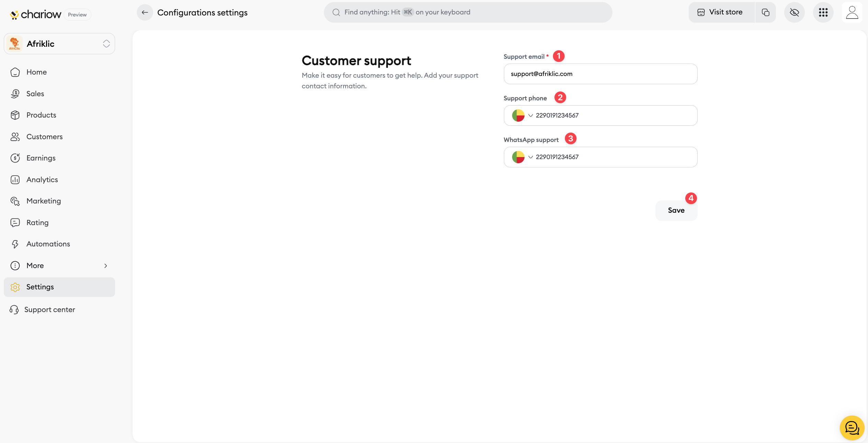
Task: Click the Visit store button
Action: pos(721,12)
